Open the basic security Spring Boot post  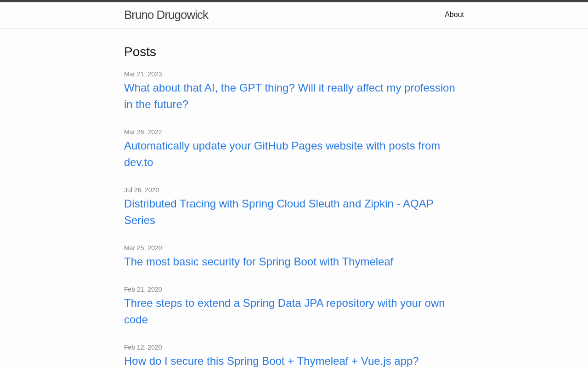pyautogui.click(x=258, y=262)
